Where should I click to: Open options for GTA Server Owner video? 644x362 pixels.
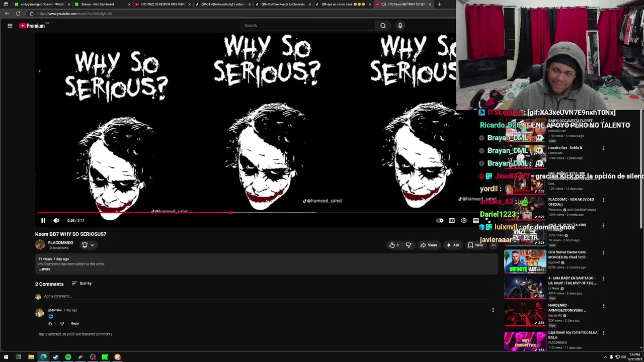(603, 253)
